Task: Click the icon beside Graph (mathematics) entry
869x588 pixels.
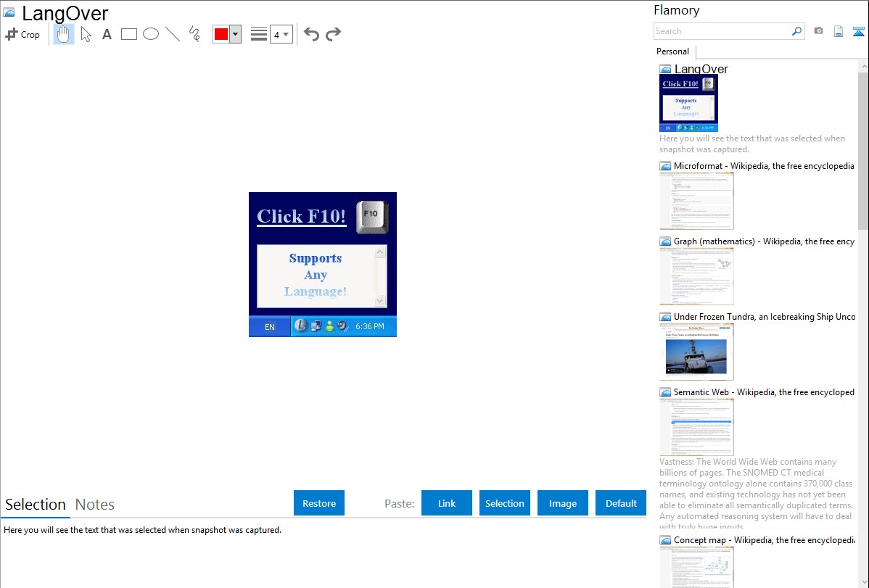Action: click(665, 241)
